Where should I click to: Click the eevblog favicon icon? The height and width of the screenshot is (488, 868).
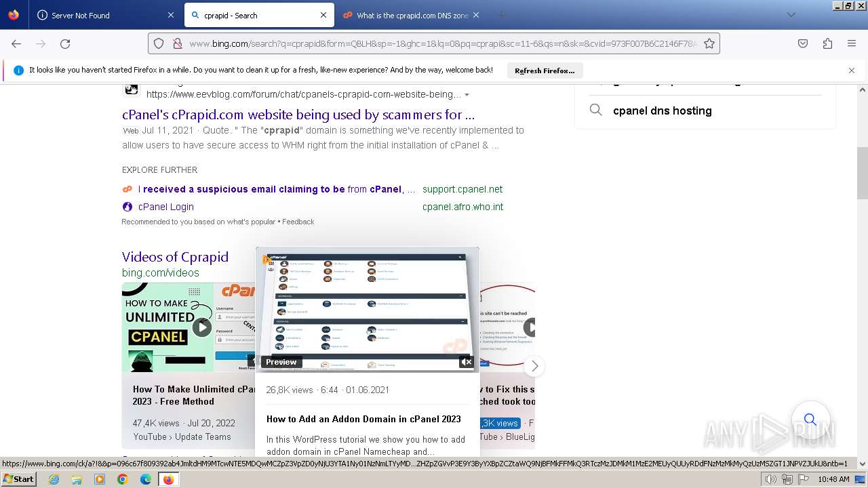pyautogui.click(x=131, y=89)
